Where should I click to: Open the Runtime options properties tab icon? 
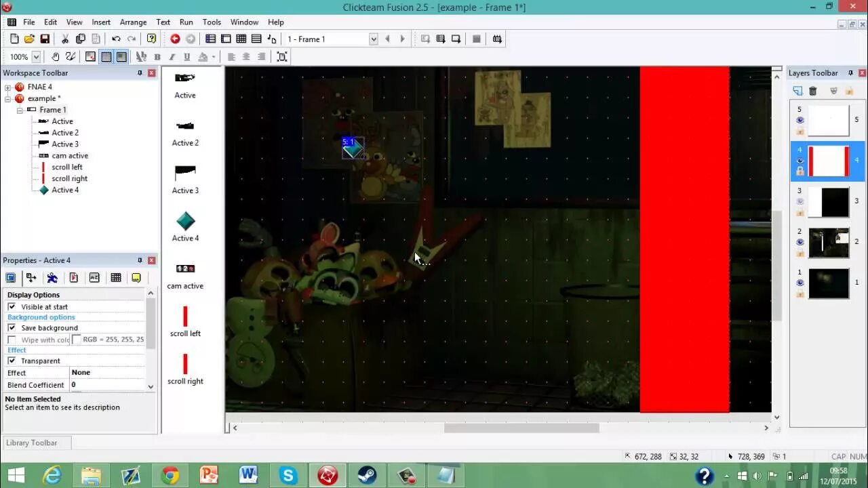(x=73, y=278)
